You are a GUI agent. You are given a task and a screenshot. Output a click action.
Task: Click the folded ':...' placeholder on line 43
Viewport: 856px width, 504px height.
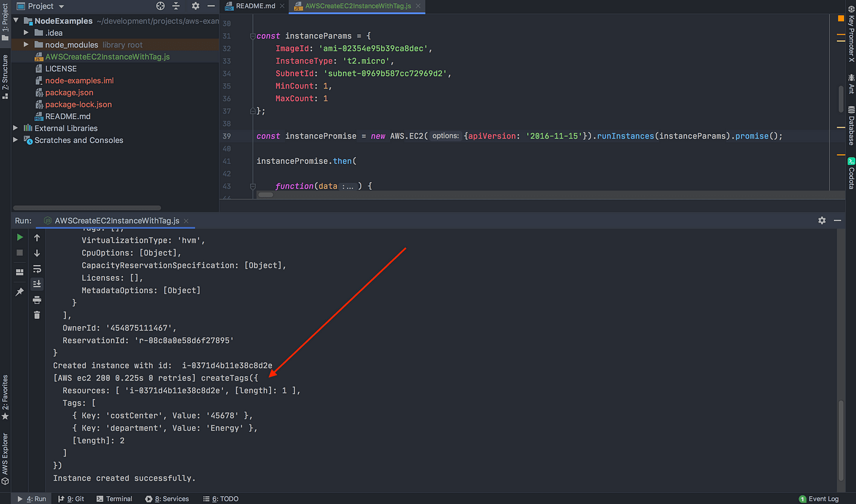pyautogui.click(x=347, y=186)
